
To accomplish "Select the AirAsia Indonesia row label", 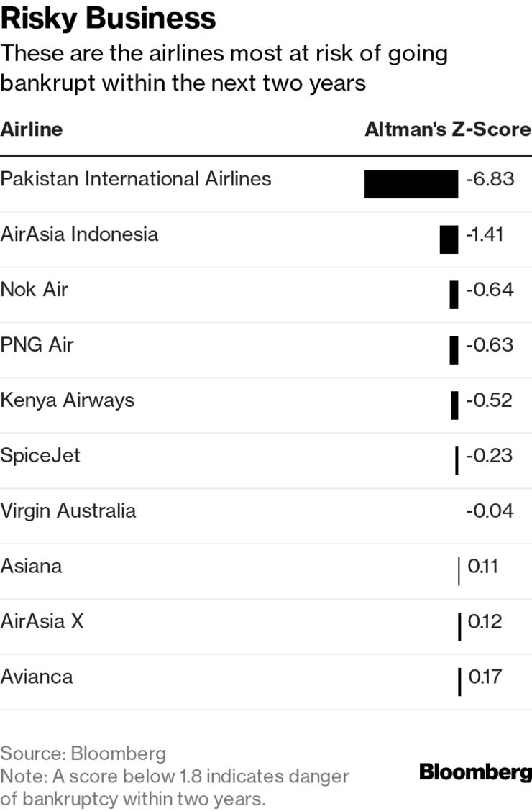I will [79, 234].
